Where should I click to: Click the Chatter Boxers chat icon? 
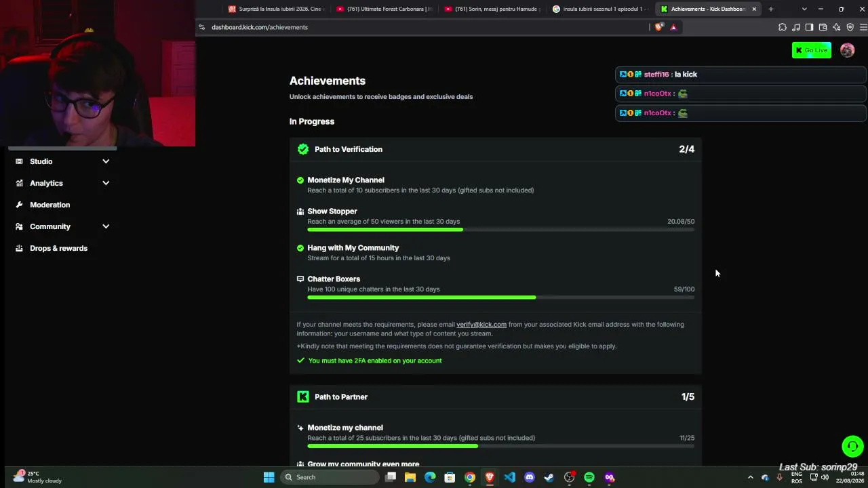tap(300, 279)
